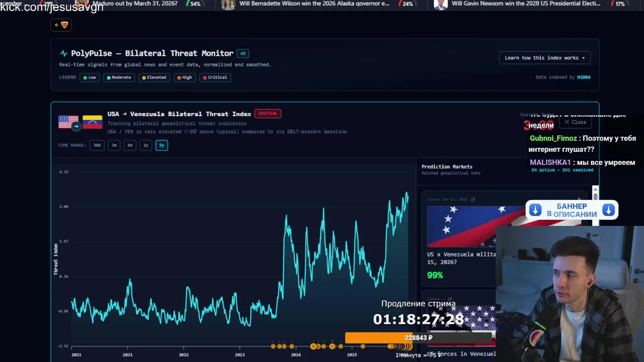This screenshot has width=644, height=362.
Task: Select the Low legend chip
Action: [x=90, y=77]
